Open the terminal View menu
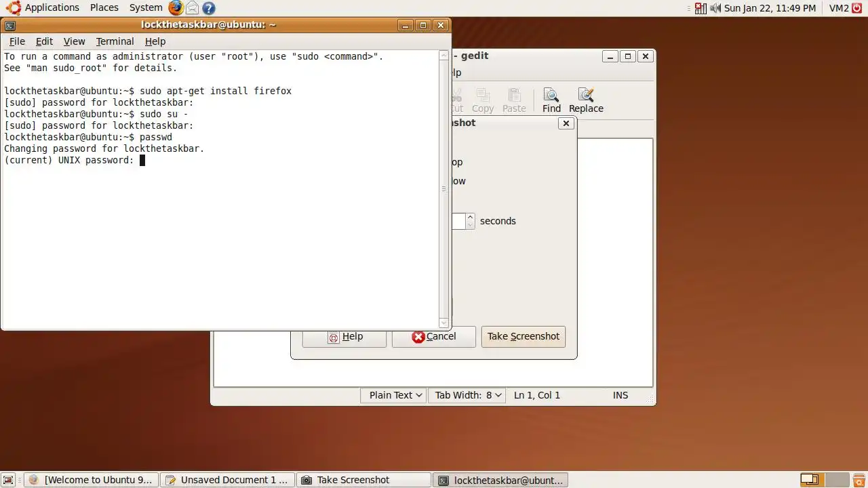The image size is (868, 488). coord(74,41)
